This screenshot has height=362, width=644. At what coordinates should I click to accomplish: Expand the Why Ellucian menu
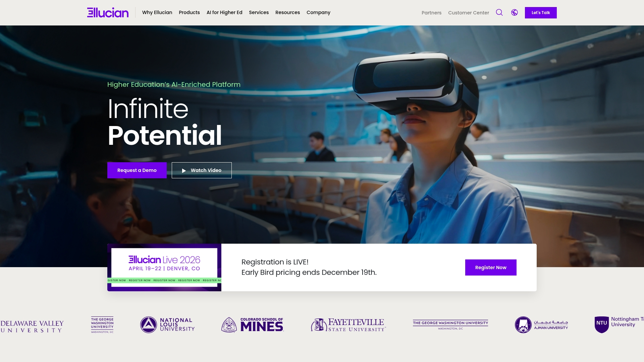157,12
